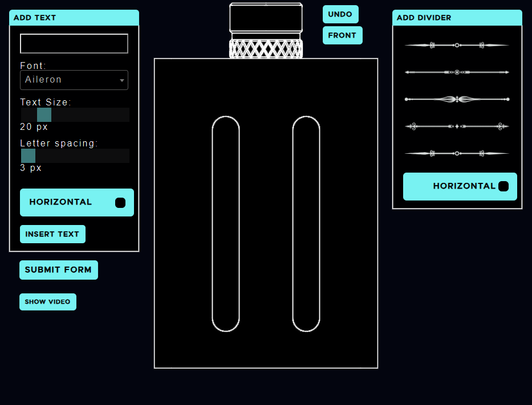Viewport: 532px width, 405px height.
Task: Select the left vertical slot on bottle
Action: point(226,223)
